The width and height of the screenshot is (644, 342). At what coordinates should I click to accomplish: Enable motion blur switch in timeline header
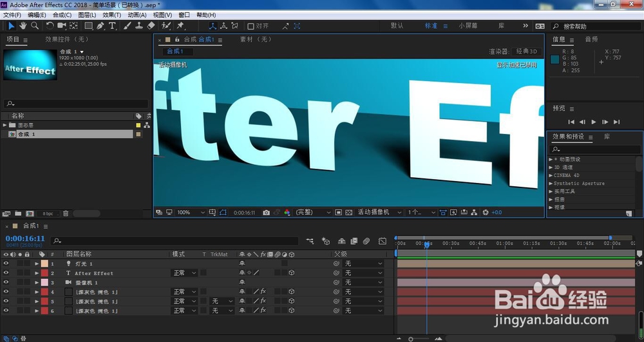[x=366, y=241]
